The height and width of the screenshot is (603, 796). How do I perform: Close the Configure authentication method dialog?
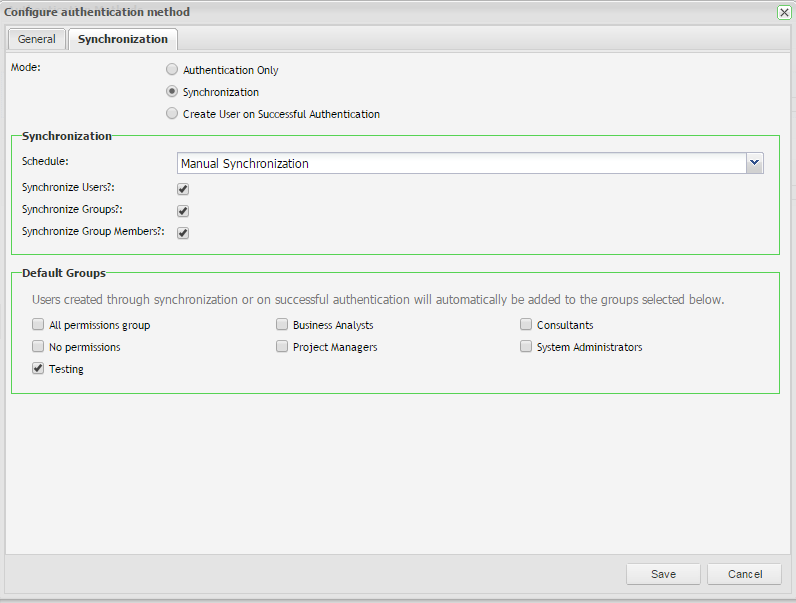[784, 12]
